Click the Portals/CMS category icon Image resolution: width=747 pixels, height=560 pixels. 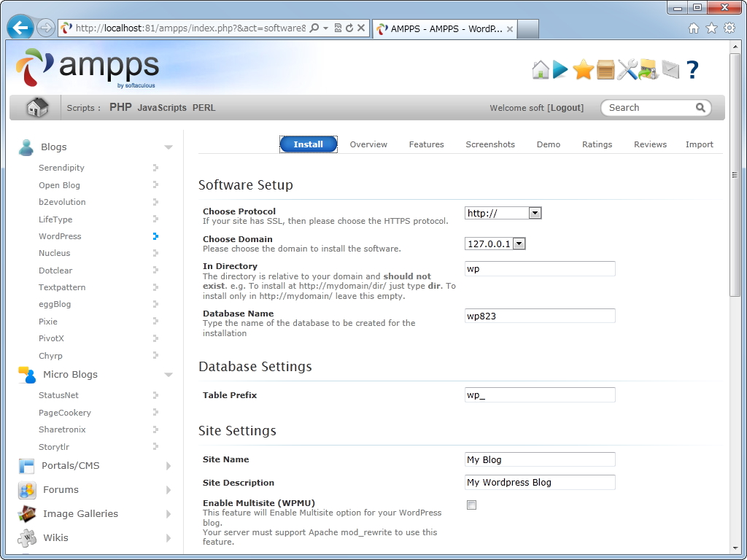(27, 466)
